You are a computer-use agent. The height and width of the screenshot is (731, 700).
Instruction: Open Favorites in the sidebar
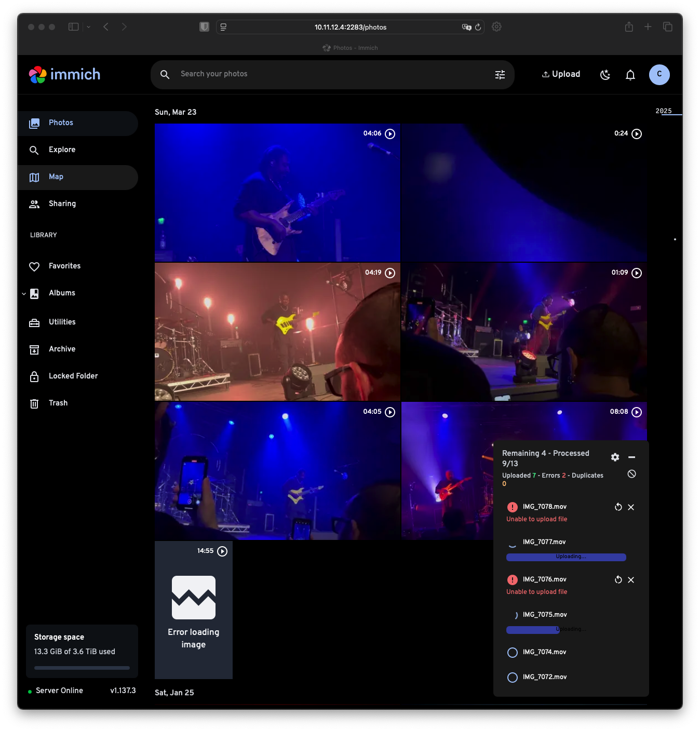(x=78, y=266)
